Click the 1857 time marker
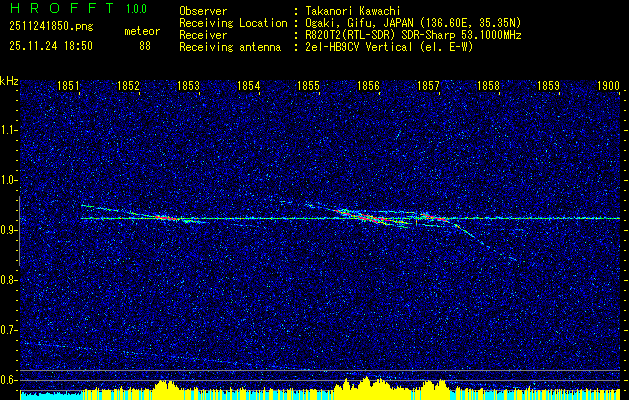The image size is (629, 400). (429, 85)
